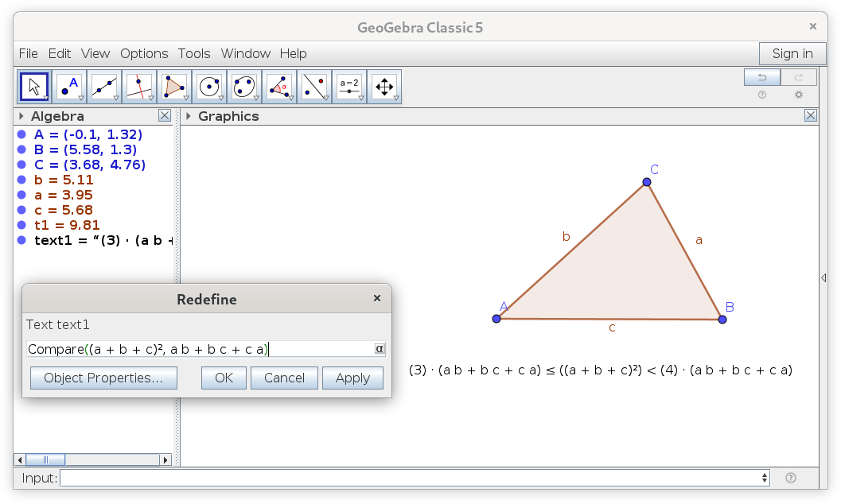Open toolbar help icon
The width and height of the screenshot is (841, 504).
[x=761, y=95]
